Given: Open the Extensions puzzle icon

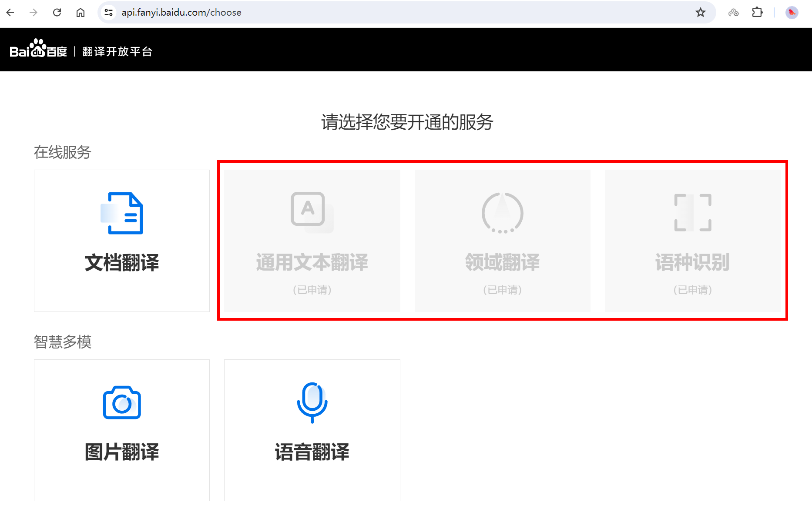Looking at the screenshot, I should tap(757, 12).
